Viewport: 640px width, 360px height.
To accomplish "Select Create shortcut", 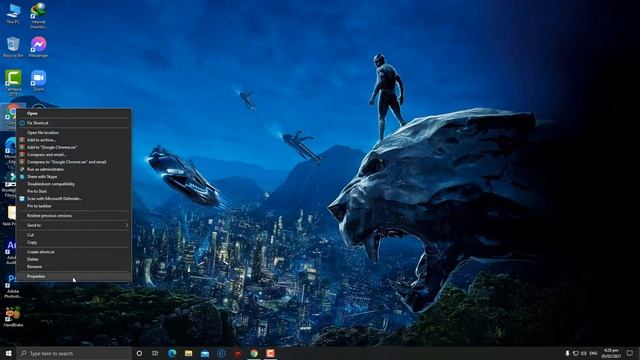I will point(73,252).
